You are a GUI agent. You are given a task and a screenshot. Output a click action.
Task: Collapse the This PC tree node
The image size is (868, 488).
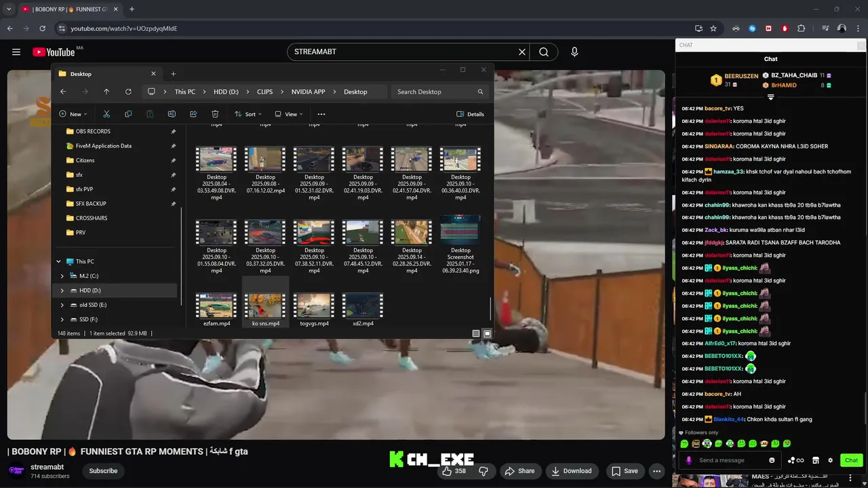(x=58, y=262)
